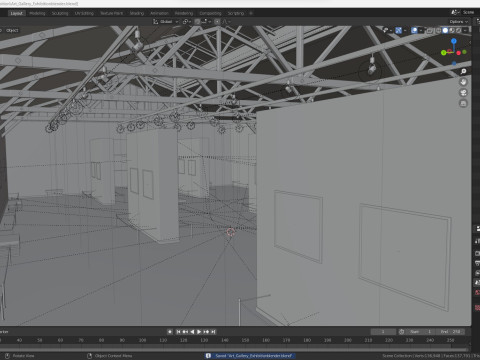480x360 pixels.
Task: Click the blue Z axis on navigation gizmo
Action: (454, 41)
